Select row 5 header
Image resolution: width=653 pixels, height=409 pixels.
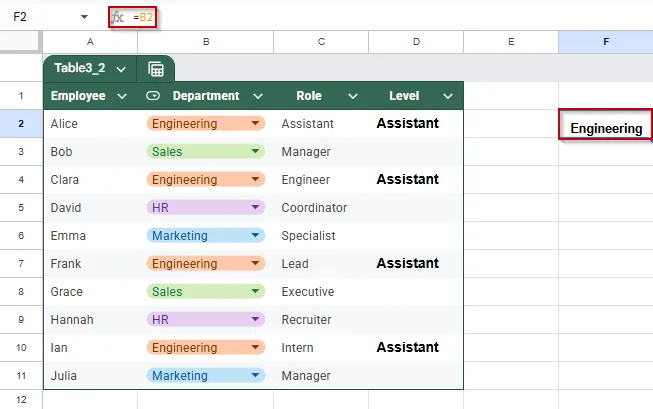pyautogui.click(x=21, y=207)
